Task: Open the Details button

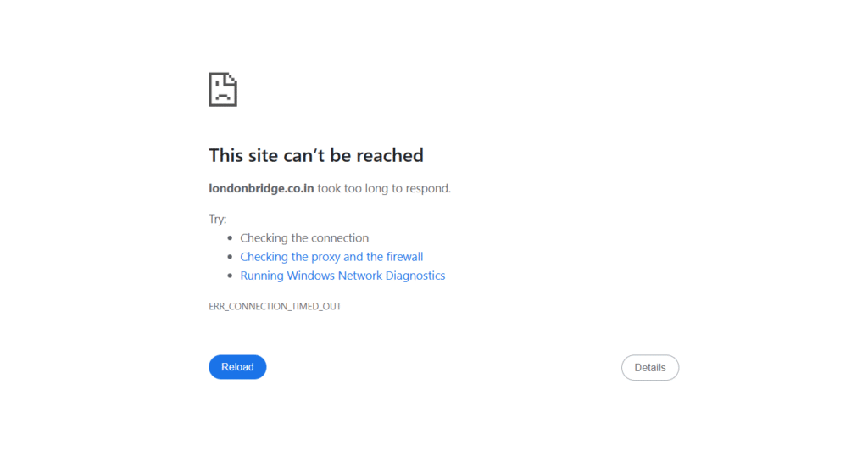Action: pos(650,368)
